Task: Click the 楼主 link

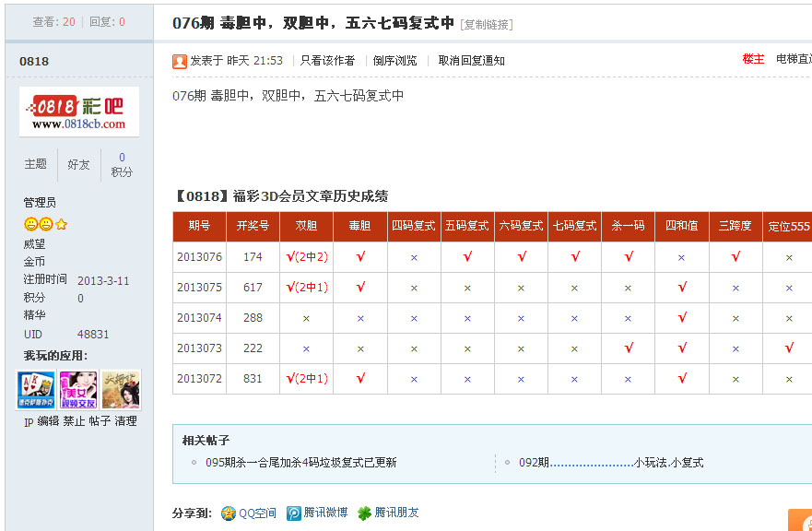Action: [753, 57]
